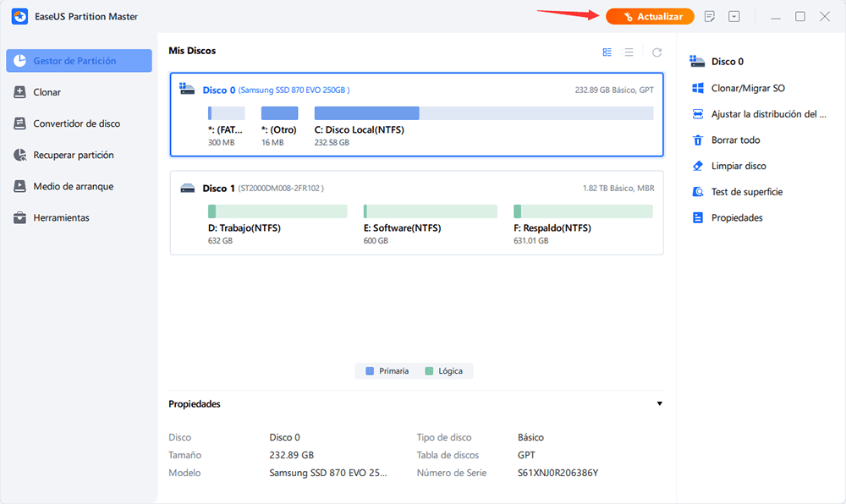
Task: Click the Disco 1 drive icon
Action: coord(187,188)
